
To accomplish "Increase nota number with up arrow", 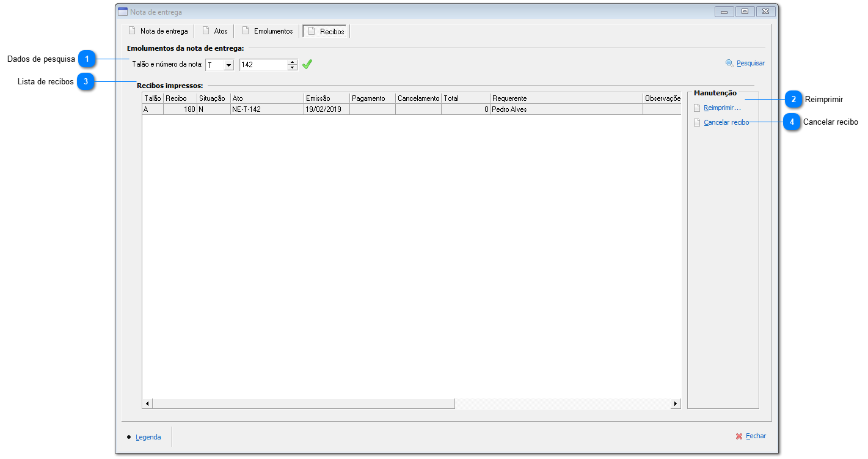I will pyautogui.click(x=293, y=62).
